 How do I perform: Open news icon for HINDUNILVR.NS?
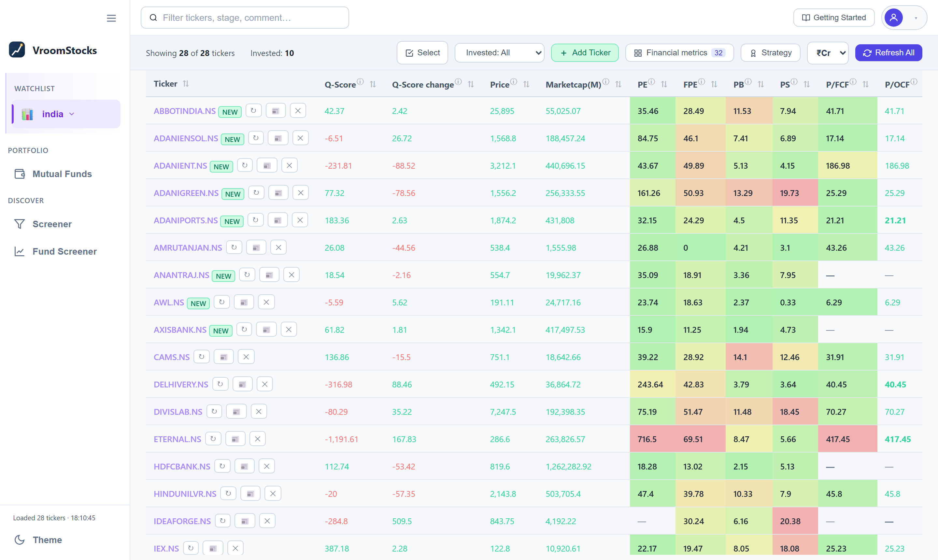coord(250,494)
